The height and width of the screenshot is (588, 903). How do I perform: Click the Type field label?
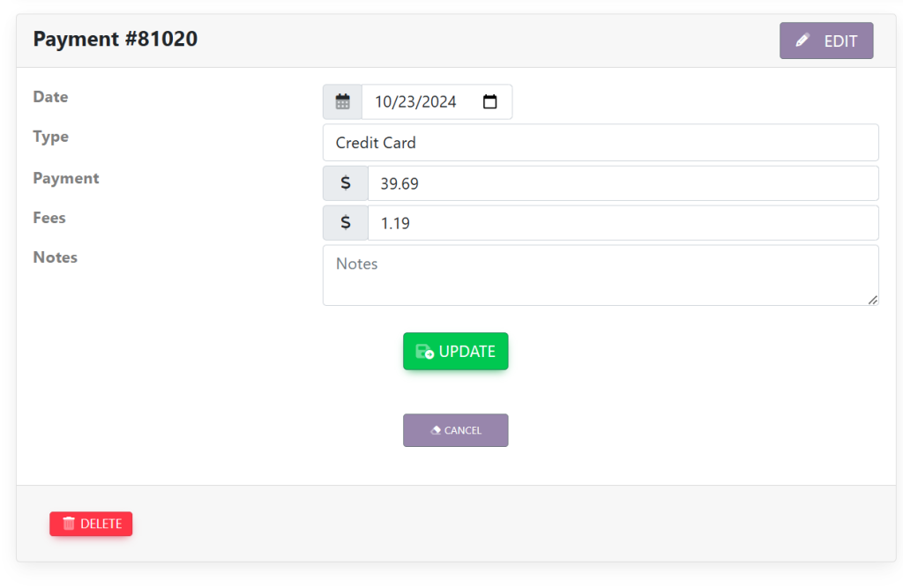pos(50,137)
